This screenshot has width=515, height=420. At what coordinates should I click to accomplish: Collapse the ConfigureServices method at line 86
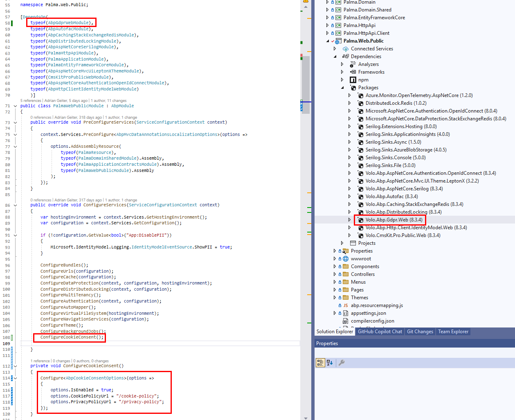point(16,205)
